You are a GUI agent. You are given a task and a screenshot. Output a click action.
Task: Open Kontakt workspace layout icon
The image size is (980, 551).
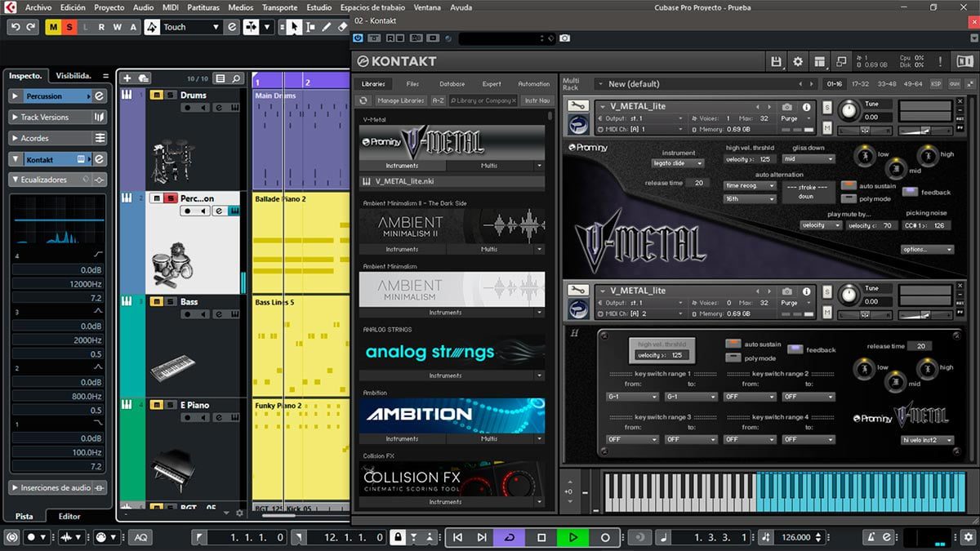(819, 61)
